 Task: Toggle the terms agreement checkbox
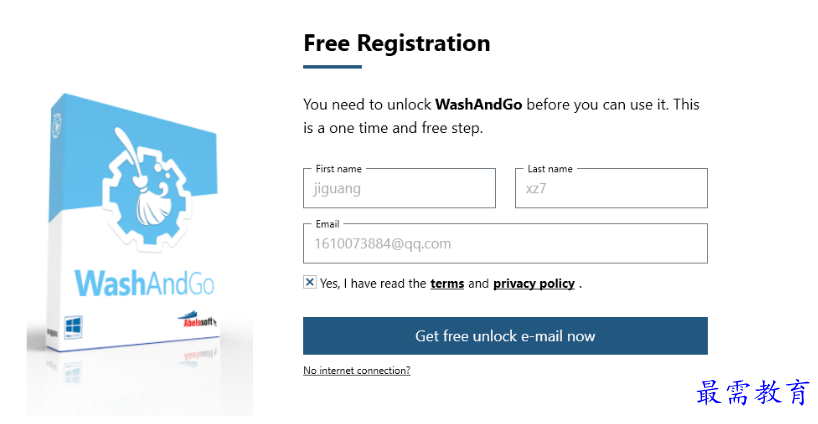click(x=310, y=283)
